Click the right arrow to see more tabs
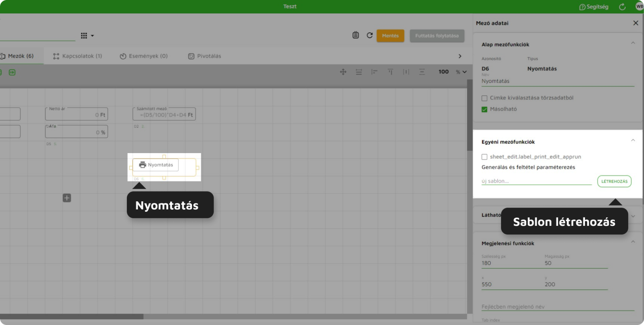Screen dimensions: 644x325 460,56
